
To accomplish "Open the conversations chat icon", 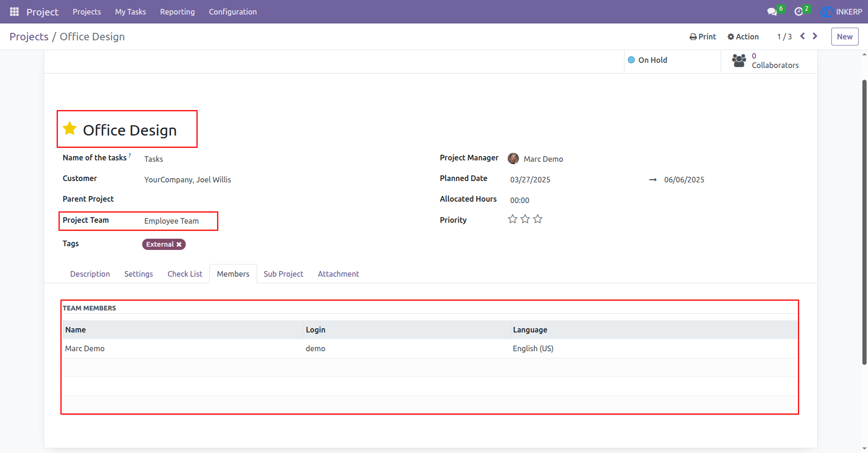I will [772, 12].
